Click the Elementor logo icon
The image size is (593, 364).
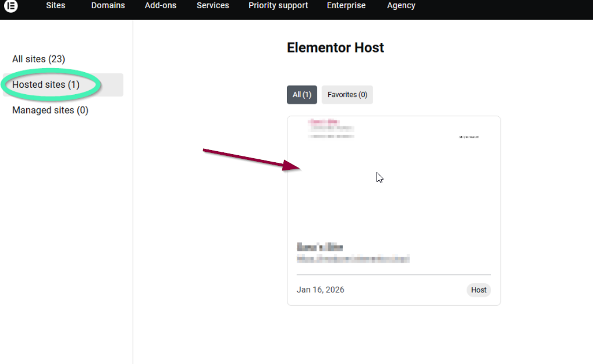click(x=11, y=6)
